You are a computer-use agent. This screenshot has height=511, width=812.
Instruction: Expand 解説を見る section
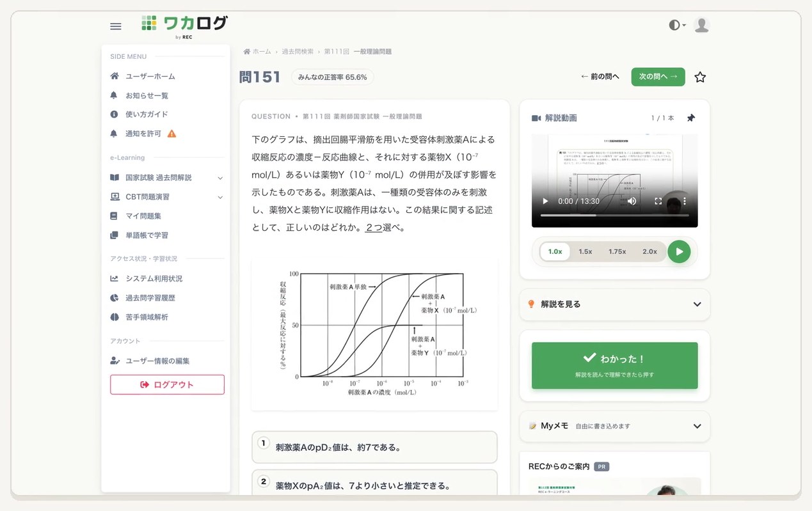[614, 304]
